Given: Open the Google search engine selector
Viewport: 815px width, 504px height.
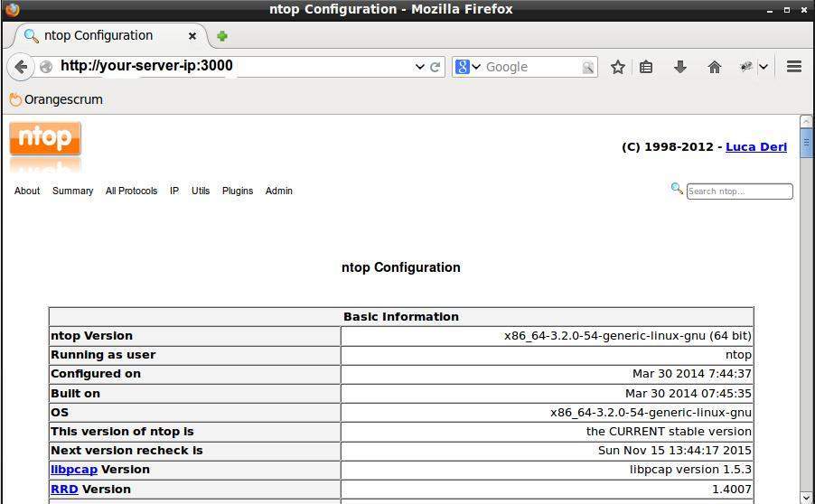Looking at the screenshot, I should (x=468, y=67).
